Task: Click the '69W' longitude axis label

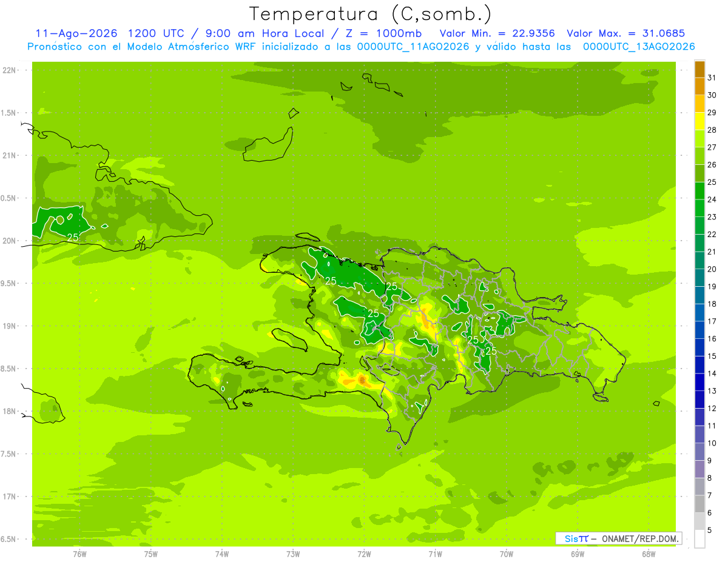Action: tap(577, 554)
